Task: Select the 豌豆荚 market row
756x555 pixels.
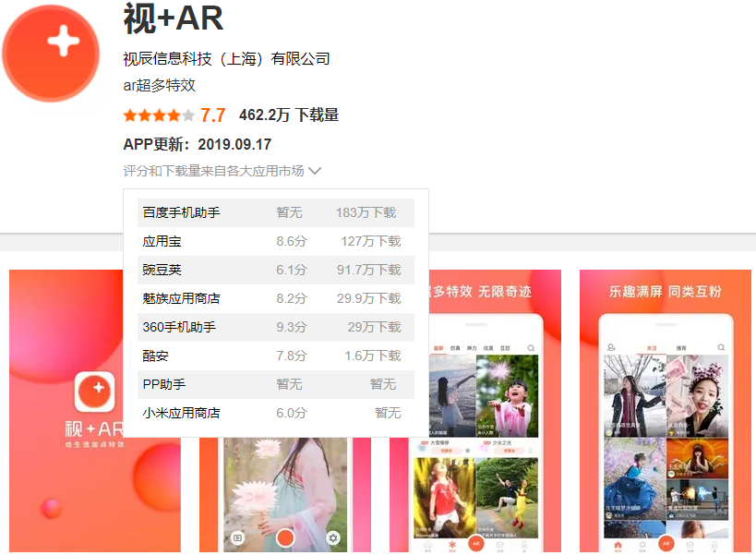Action: pos(276,270)
